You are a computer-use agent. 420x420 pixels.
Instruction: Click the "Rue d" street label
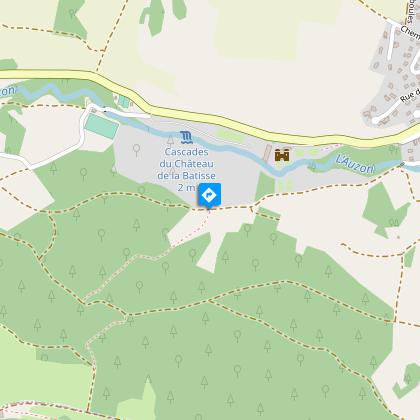point(410,96)
